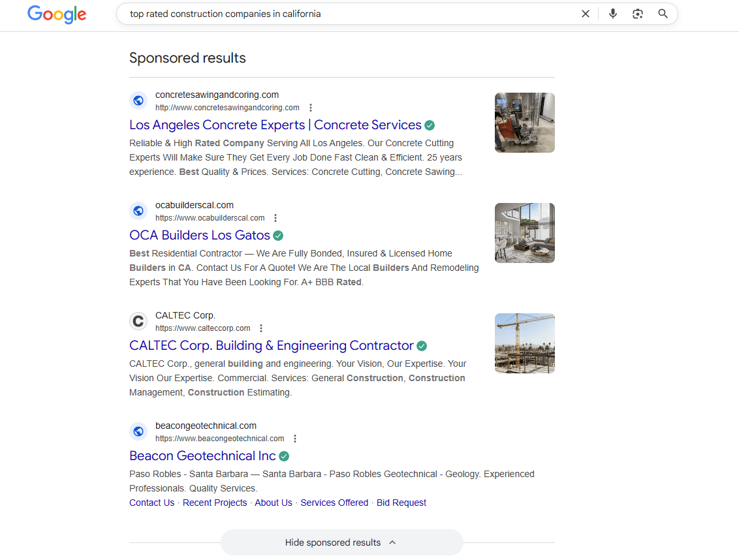Click the Google logo to go home
This screenshot has height=560, width=739.
(56, 14)
